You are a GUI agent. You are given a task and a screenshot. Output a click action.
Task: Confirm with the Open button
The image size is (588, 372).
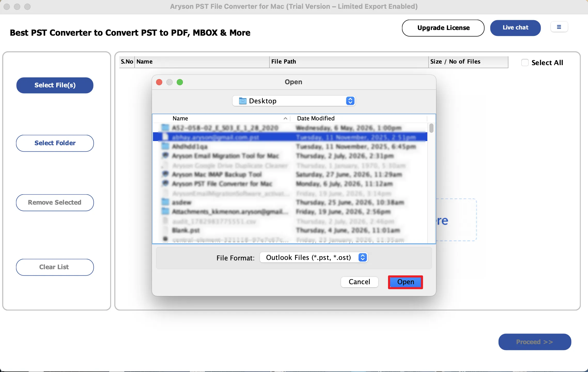(x=405, y=282)
